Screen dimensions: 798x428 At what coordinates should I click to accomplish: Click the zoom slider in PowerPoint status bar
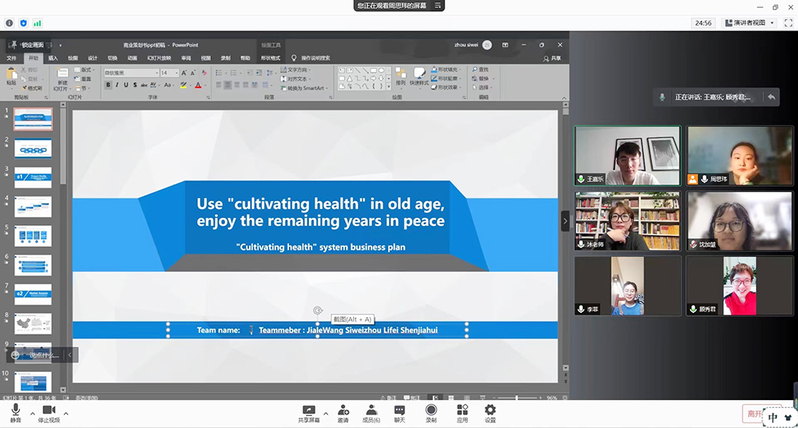pyautogui.click(x=518, y=397)
